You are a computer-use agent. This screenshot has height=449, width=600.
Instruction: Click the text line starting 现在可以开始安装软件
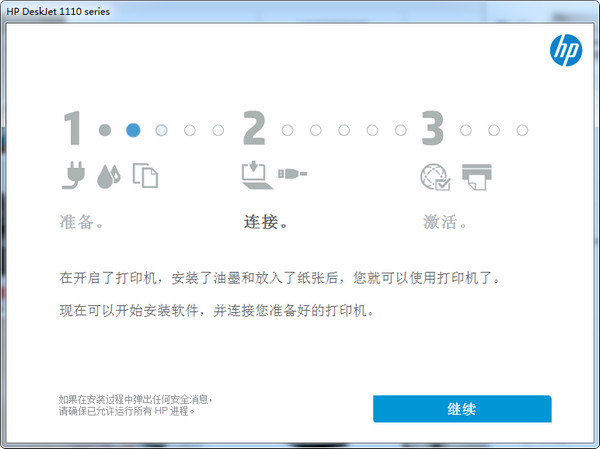(217, 310)
